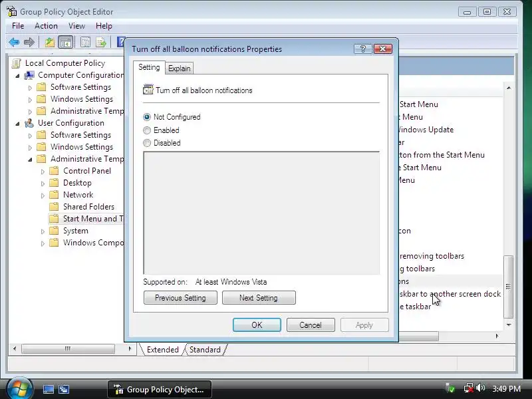Image resolution: width=532 pixels, height=399 pixels.
Task: Close the balloon notifications Properties dialog
Action: pos(383,49)
